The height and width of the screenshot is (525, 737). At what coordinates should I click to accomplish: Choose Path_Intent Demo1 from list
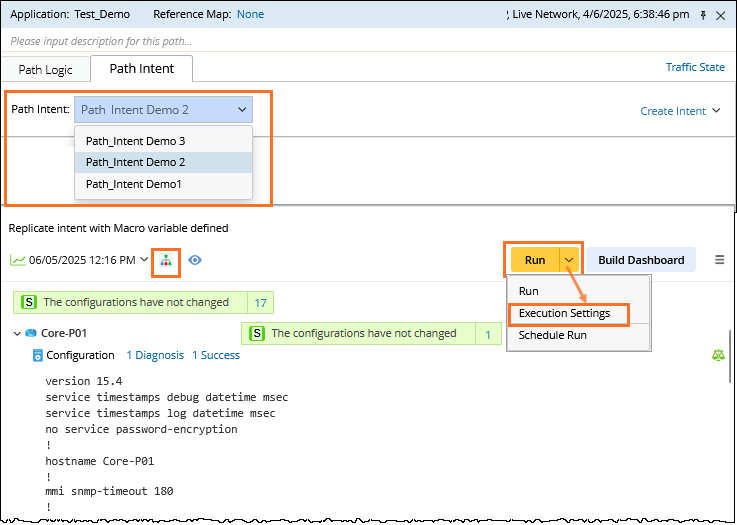tap(163, 184)
